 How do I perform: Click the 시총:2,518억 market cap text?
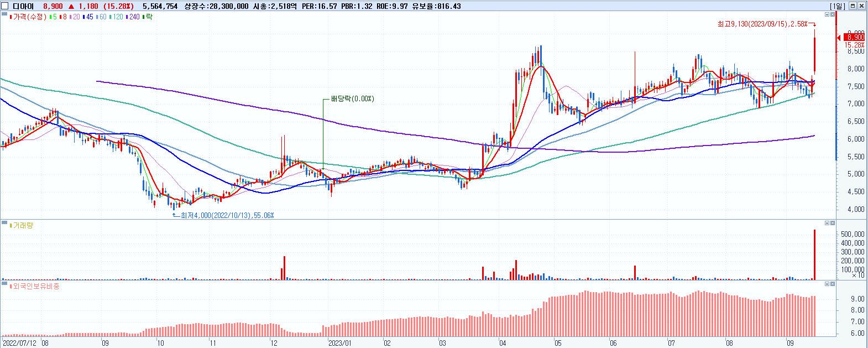(275, 6)
